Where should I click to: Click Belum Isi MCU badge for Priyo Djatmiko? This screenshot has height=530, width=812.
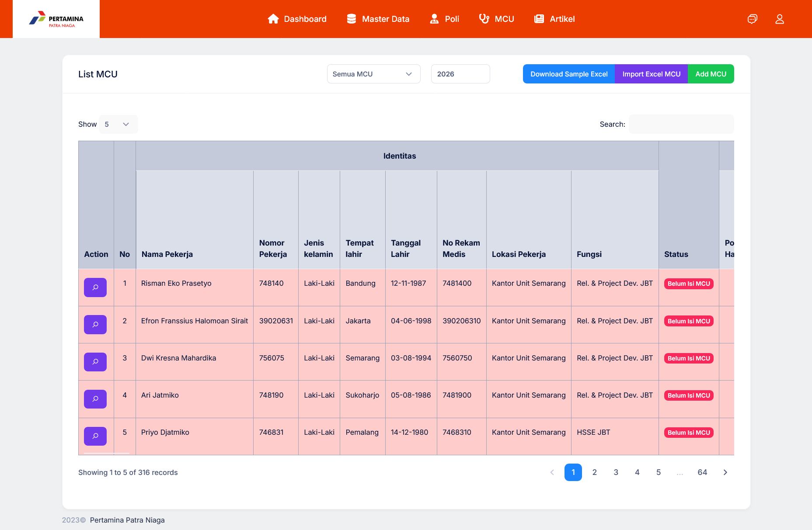(689, 433)
